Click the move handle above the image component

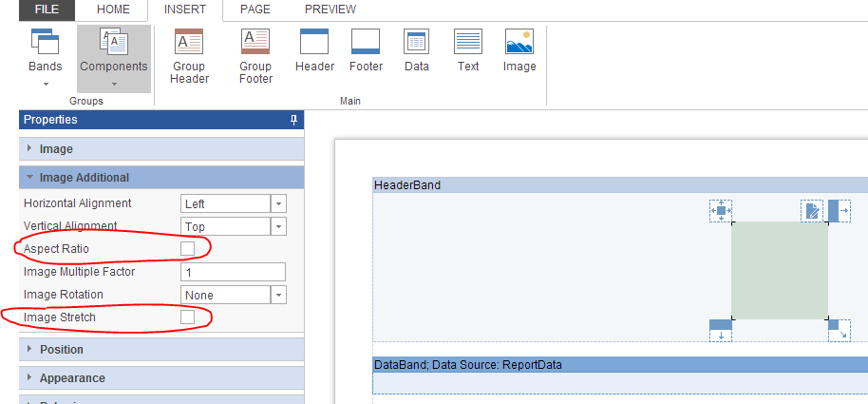tap(721, 211)
